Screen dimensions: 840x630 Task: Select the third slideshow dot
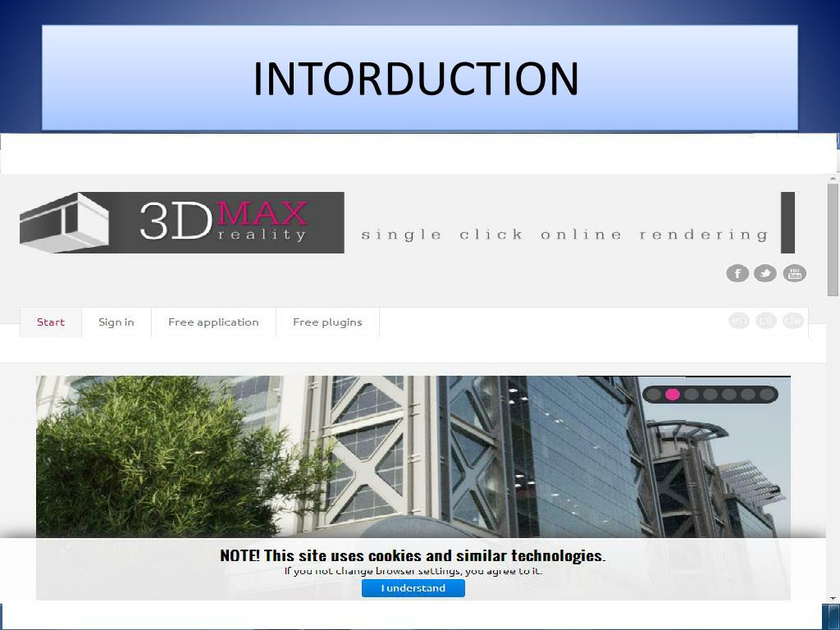pyautogui.click(x=692, y=395)
